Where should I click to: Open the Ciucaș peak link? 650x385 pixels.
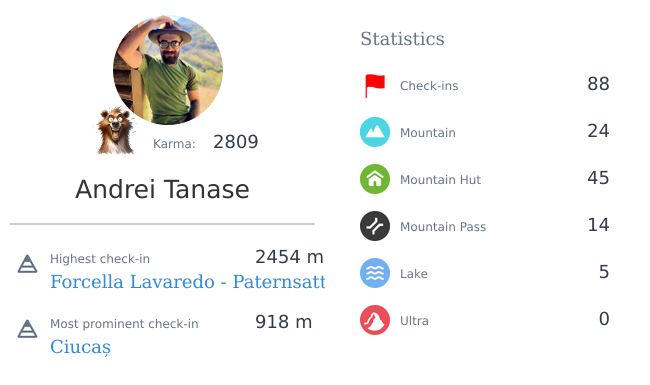click(x=80, y=347)
